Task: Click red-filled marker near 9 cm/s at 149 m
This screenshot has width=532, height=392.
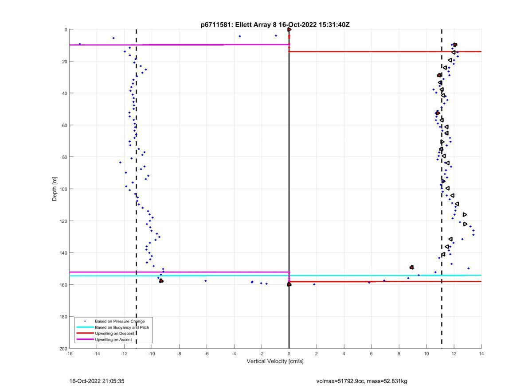Action: tap(412, 267)
